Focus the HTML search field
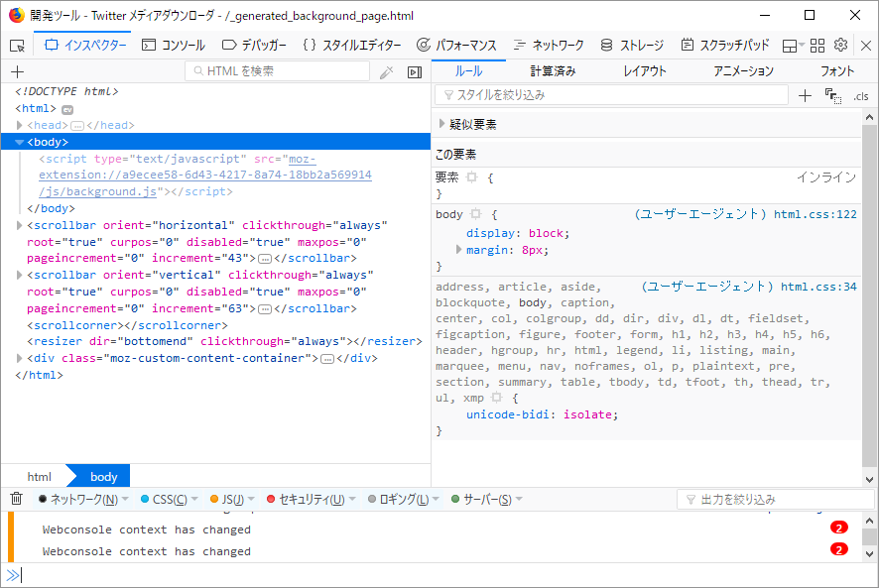This screenshot has height=588, width=879. point(278,71)
